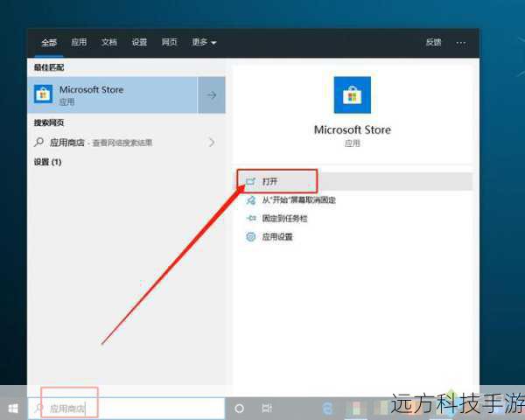This screenshot has height=420, width=525.
Task: Switch to the 应用 filter tab
Action: (x=79, y=42)
